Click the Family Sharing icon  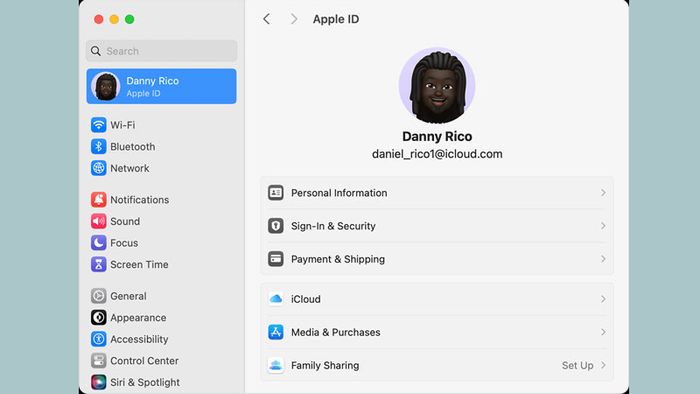pos(275,365)
